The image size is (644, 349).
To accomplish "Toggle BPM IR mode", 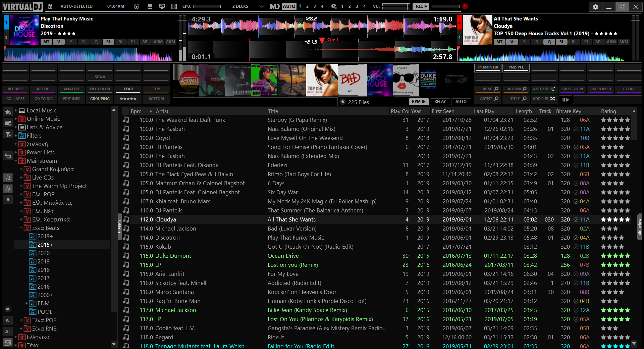I will pyautogui.click(x=419, y=102).
